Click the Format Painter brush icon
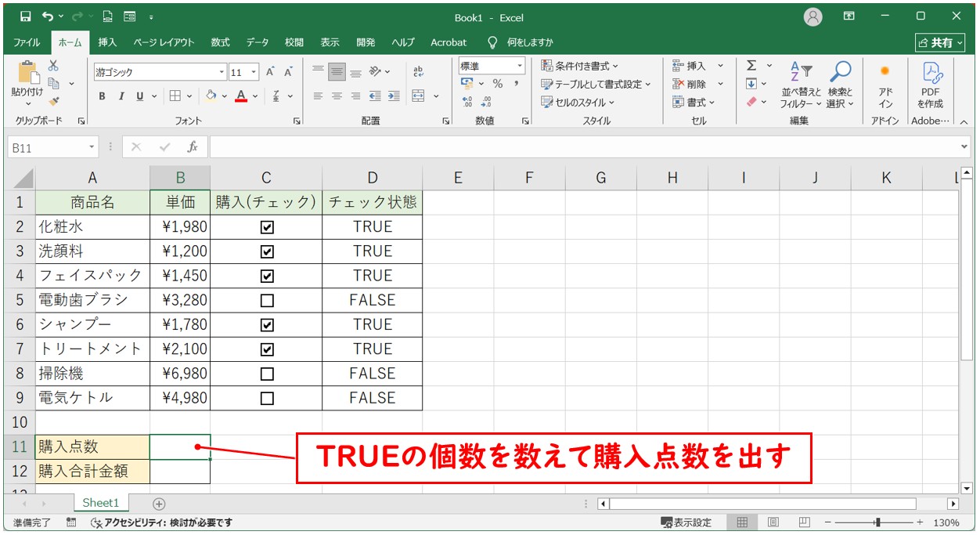 point(53,100)
